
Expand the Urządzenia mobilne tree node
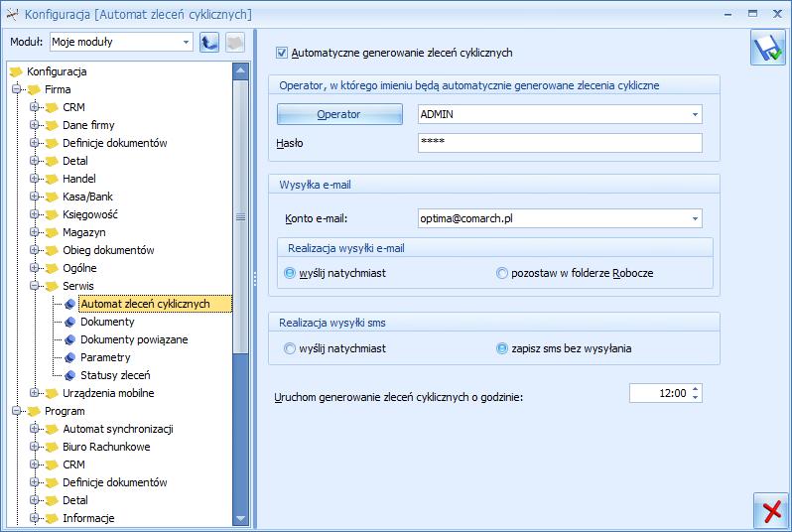click(34, 393)
